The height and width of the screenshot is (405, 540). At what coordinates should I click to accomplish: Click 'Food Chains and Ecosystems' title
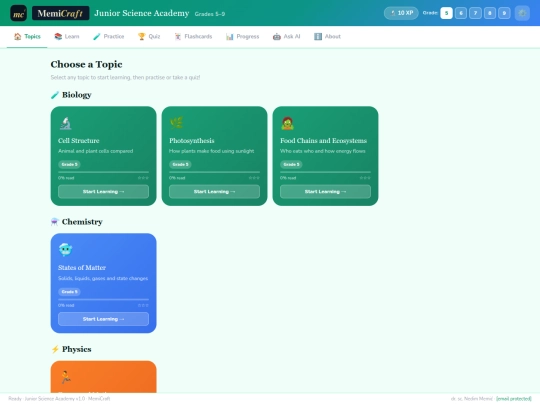tap(323, 141)
